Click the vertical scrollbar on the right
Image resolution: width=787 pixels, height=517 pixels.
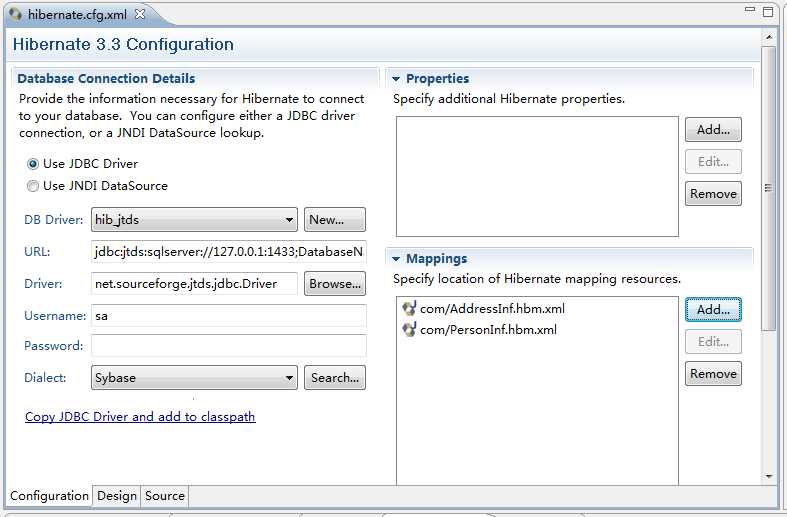tap(769, 190)
